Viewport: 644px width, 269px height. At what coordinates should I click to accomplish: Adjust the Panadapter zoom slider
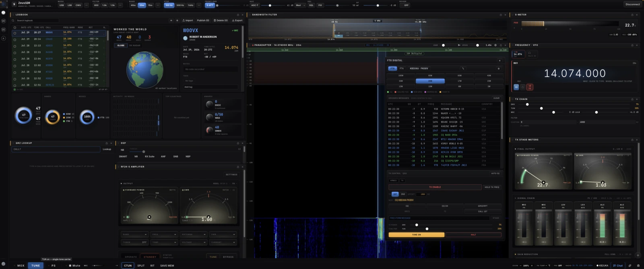point(446,45)
